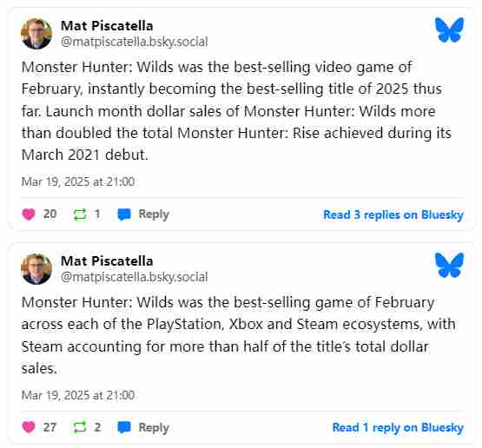The width and height of the screenshot is (482, 448).
Task: Open Mat Piscatella's avatar on first post
Action: pos(36,34)
